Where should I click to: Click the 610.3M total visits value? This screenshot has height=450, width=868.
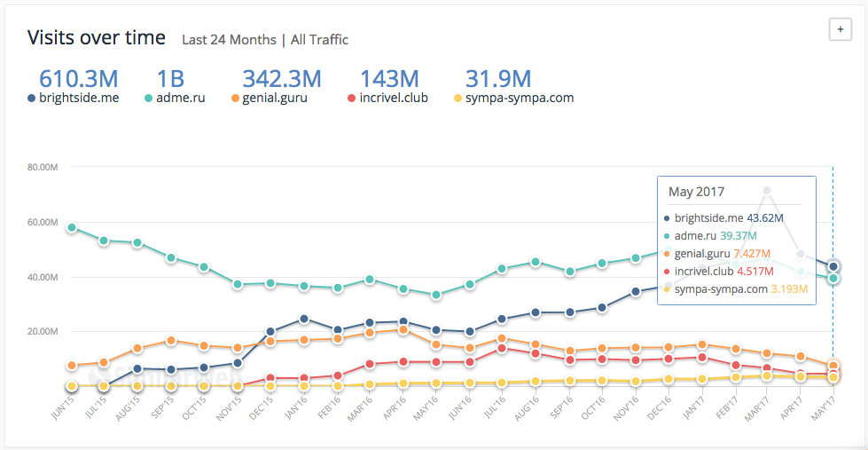[x=79, y=78]
